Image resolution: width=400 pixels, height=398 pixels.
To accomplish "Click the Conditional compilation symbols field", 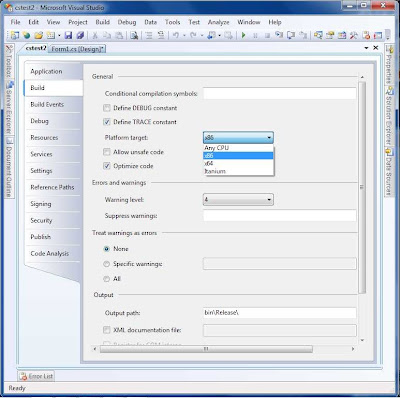I will pos(280,93).
